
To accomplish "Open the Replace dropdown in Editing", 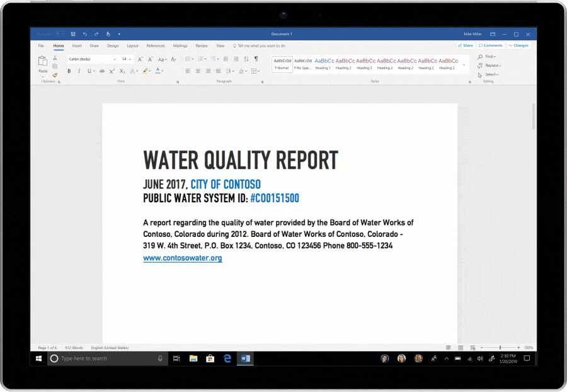I will (492, 66).
